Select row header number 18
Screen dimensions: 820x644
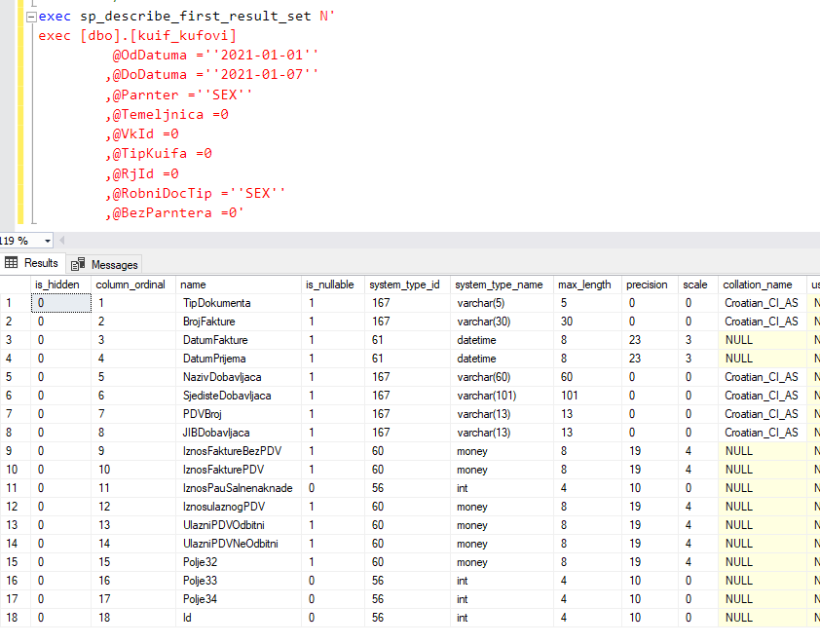16,618
